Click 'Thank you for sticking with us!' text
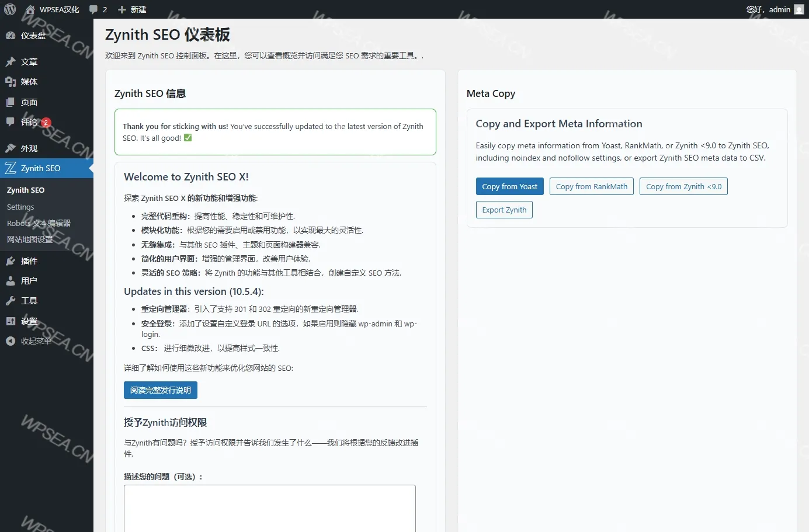Viewport: 809px width, 532px height. (175, 126)
